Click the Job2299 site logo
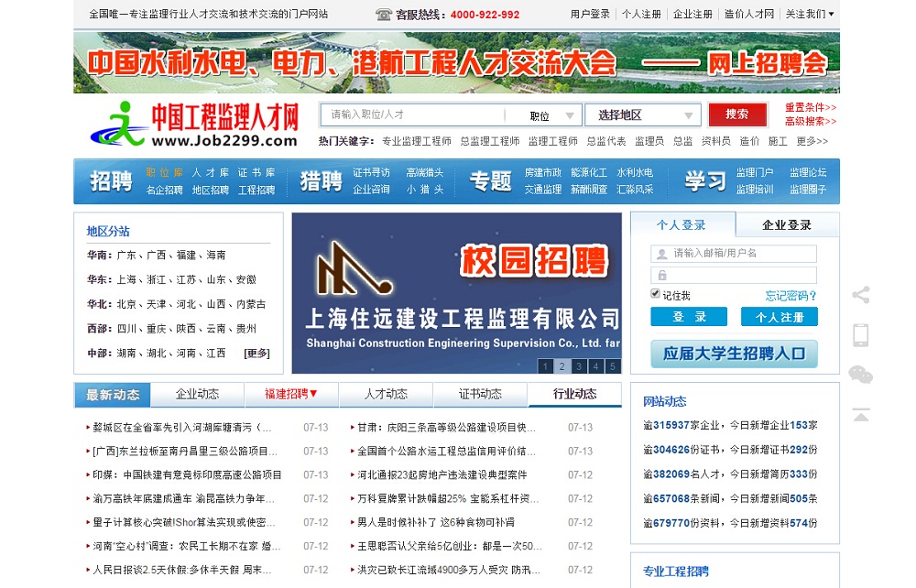Screen dimensions: 916x588 pos(194,125)
